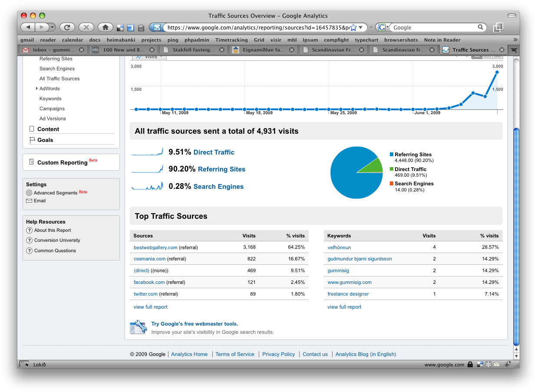
Task: Open the phpadmin bookmark
Action: click(197, 40)
